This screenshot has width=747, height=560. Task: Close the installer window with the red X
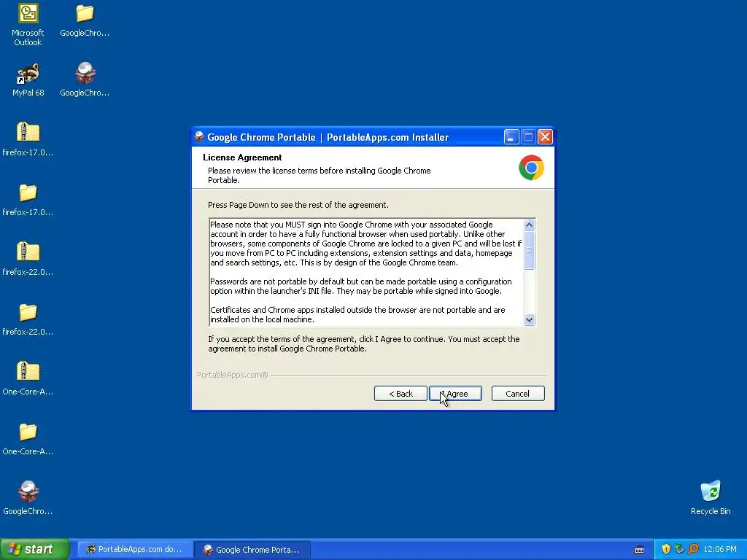pos(545,137)
